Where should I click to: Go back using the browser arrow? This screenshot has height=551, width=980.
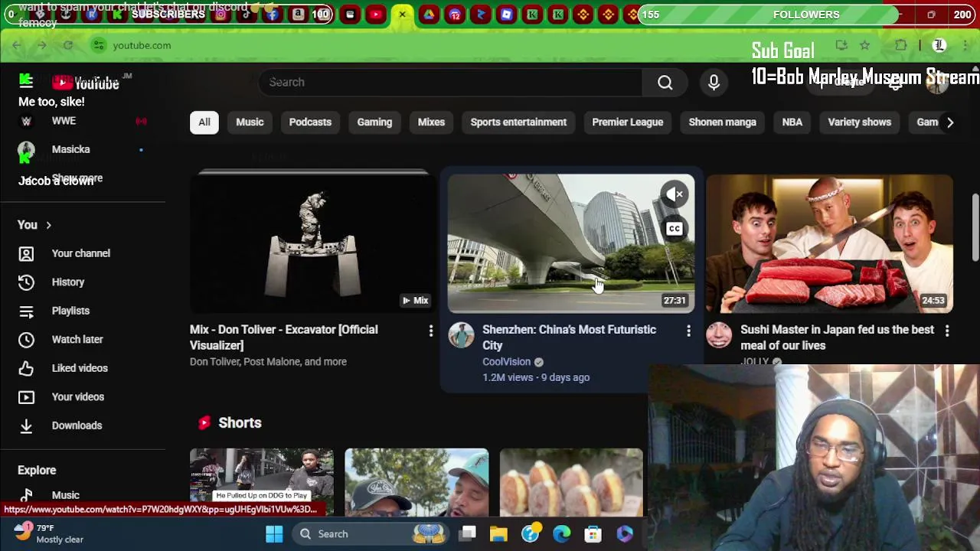[x=16, y=45]
